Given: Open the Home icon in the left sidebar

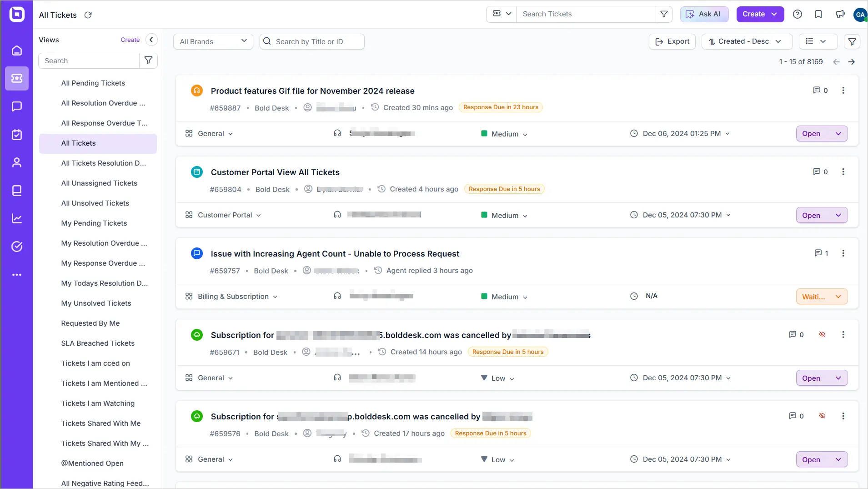Looking at the screenshot, I should click(17, 50).
